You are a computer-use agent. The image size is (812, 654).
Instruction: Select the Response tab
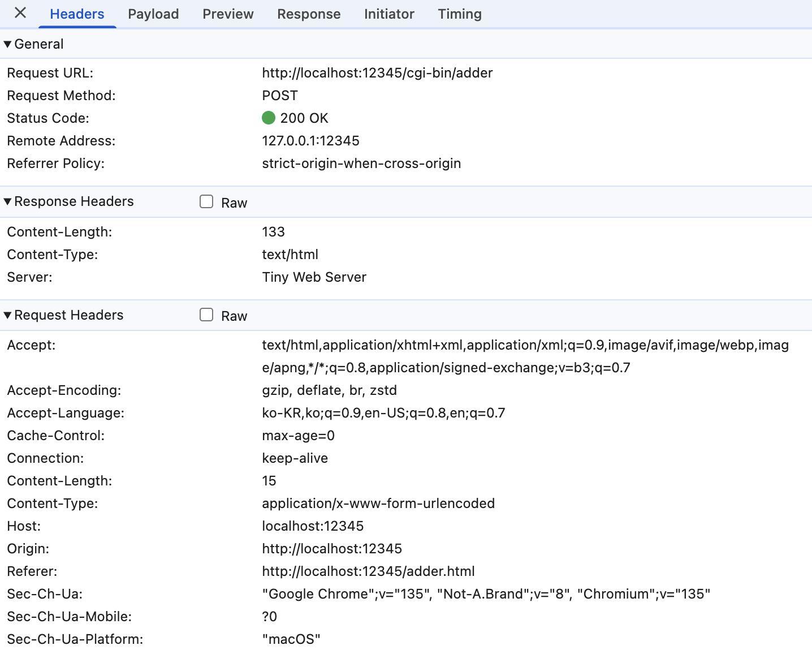[x=309, y=14]
